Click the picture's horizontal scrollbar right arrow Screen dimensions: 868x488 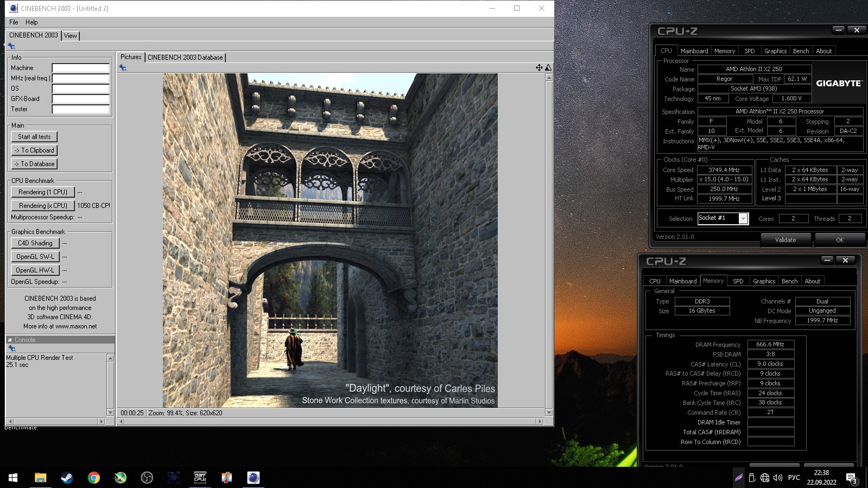click(540, 421)
